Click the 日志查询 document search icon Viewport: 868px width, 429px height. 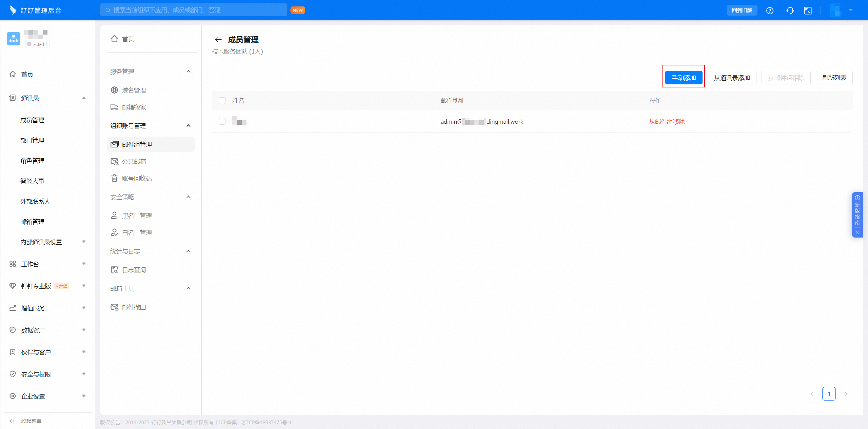tap(114, 270)
